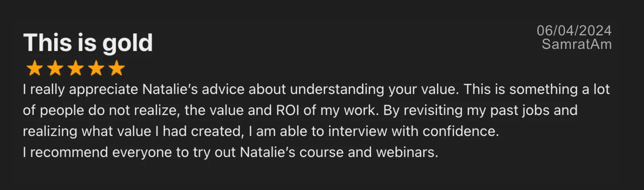Click the review date 06/04/2024

click(x=574, y=30)
